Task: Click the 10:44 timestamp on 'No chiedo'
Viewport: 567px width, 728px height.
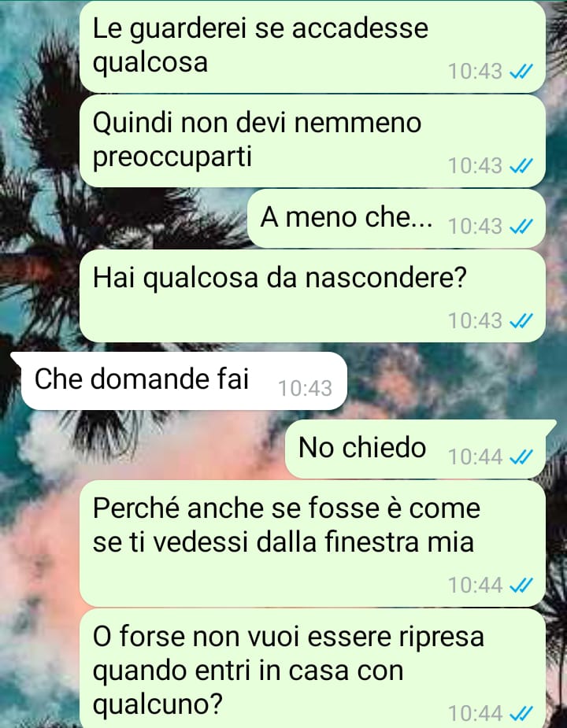Action: (x=475, y=456)
